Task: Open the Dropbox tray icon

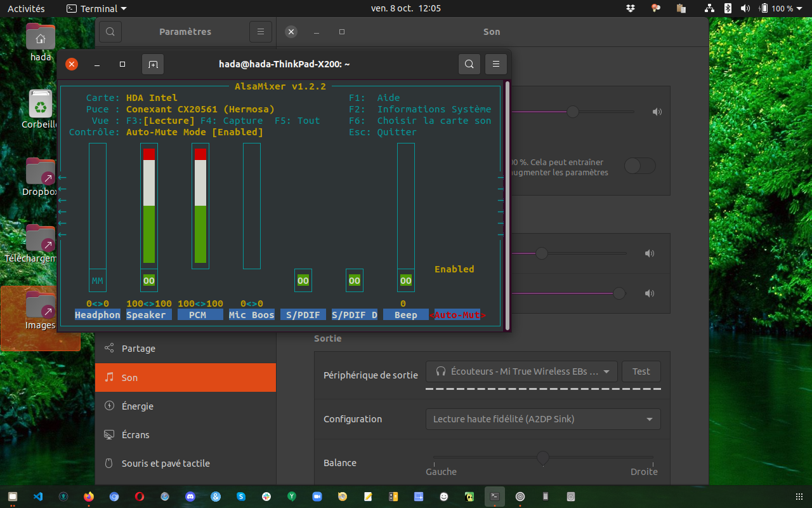Action: click(631, 8)
